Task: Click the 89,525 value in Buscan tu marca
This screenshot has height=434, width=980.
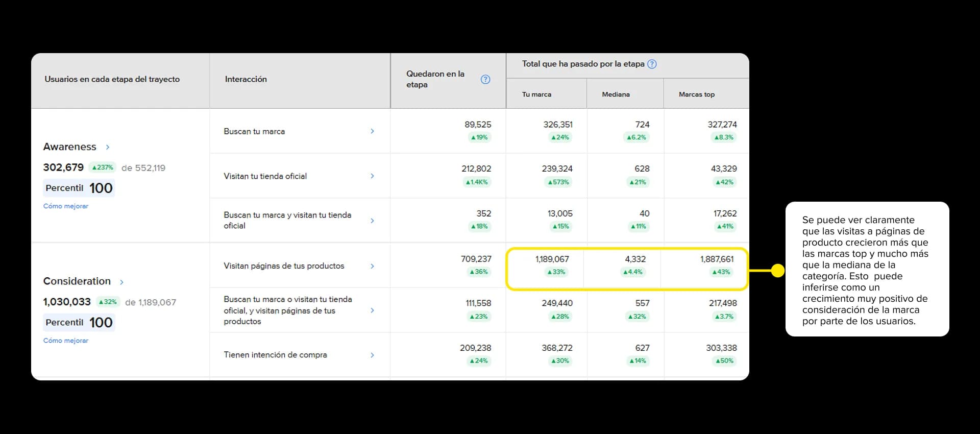Action: click(x=478, y=125)
